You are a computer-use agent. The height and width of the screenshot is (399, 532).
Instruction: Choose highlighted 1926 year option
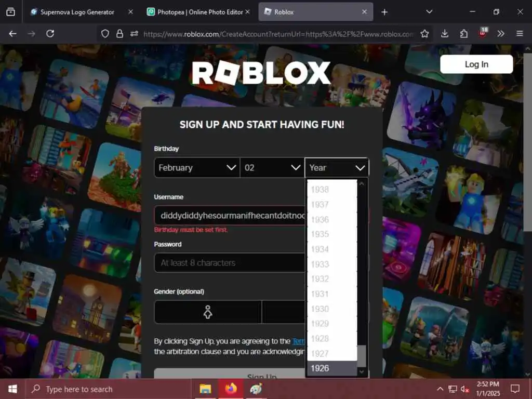pos(332,368)
